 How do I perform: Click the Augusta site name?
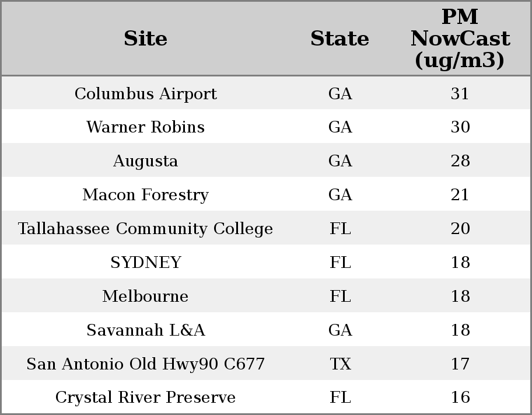click(x=145, y=161)
